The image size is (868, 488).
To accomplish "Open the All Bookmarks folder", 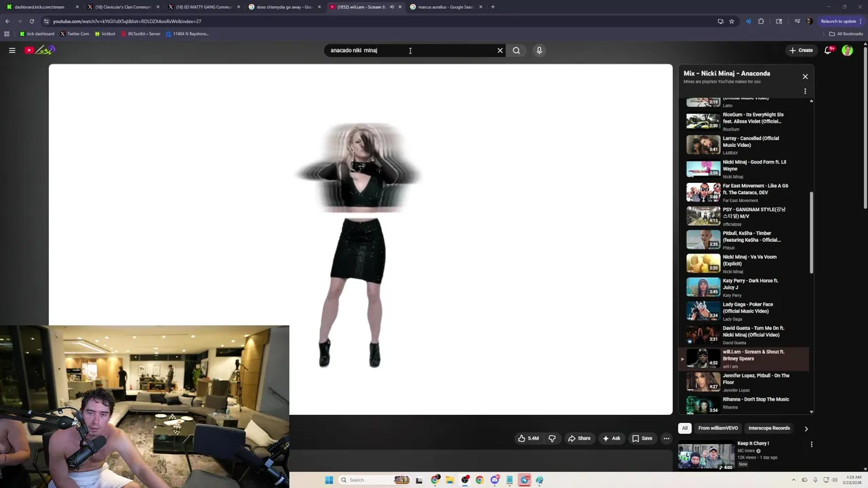I will [x=846, y=34].
